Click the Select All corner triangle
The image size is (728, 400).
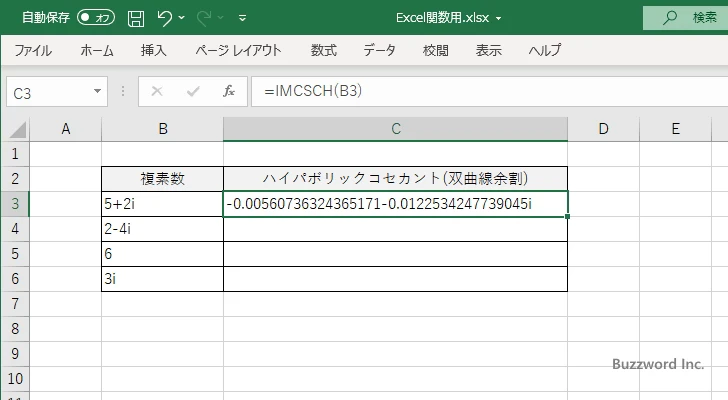click(18, 129)
